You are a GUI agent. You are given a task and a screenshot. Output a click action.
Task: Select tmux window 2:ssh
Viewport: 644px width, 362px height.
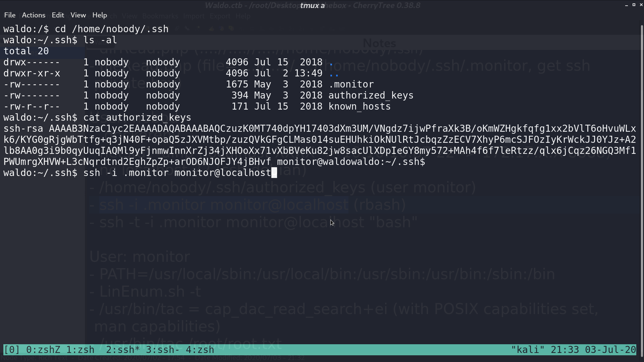pos(123,350)
